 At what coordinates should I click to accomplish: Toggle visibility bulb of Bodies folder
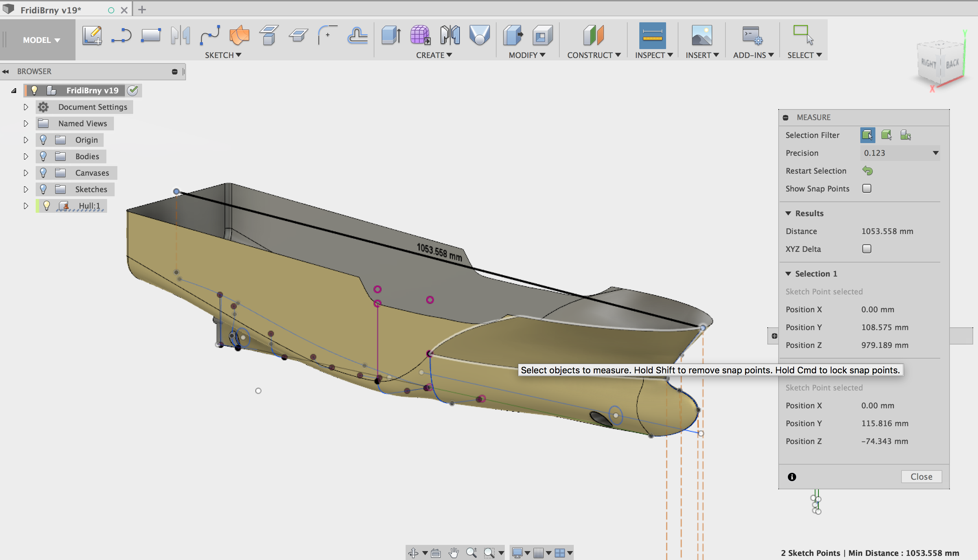point(43,156)
